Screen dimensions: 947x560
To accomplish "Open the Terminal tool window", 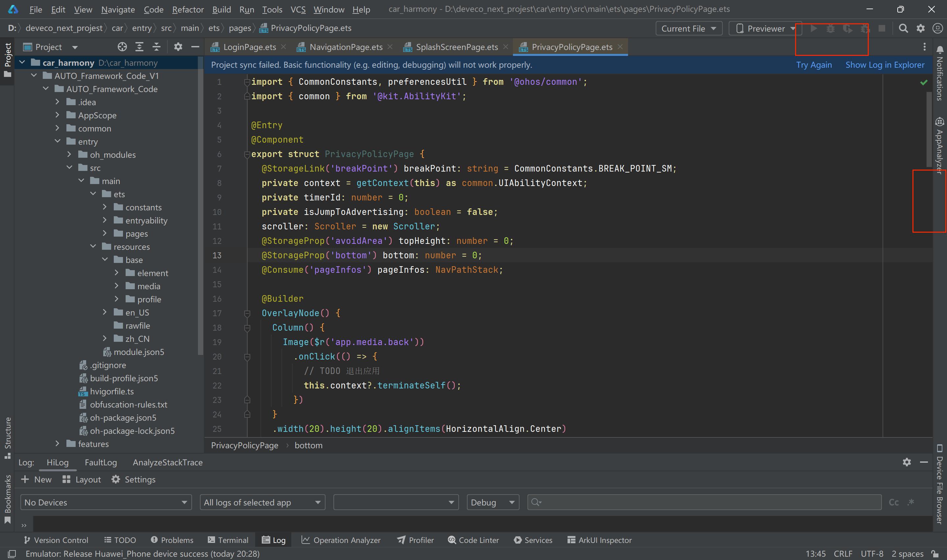I will click(x=228, y=540).
